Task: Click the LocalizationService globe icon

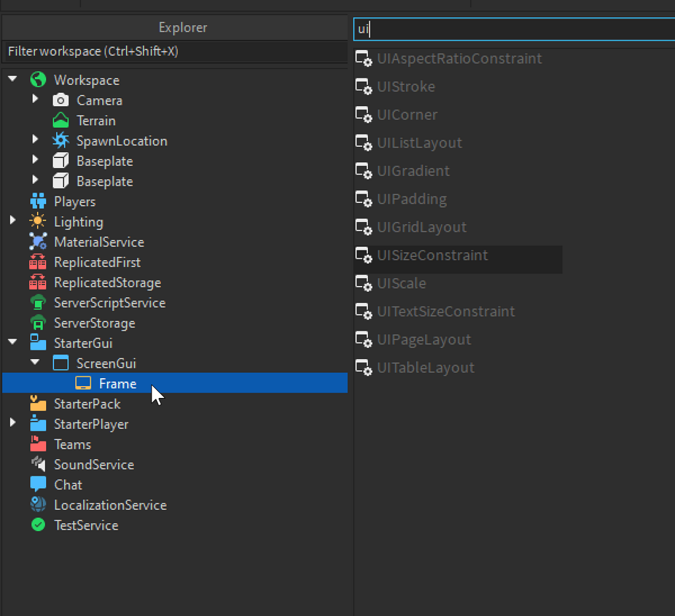Action: (x=38, y=505)
